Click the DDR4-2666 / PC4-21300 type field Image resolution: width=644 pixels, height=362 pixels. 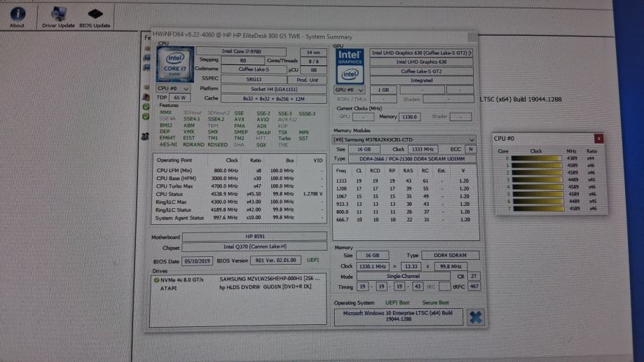click(412, 159)
